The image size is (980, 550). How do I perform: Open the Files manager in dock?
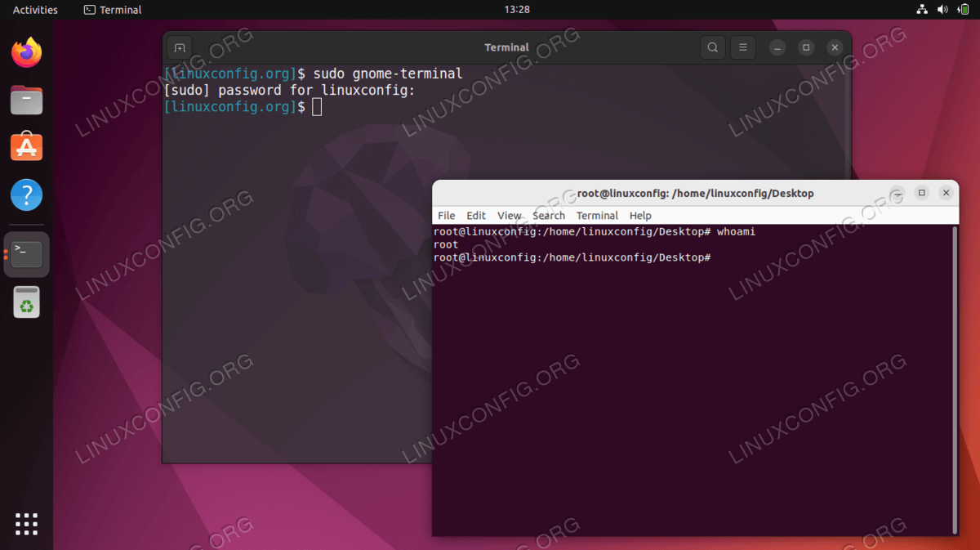[x=26, y=101]
